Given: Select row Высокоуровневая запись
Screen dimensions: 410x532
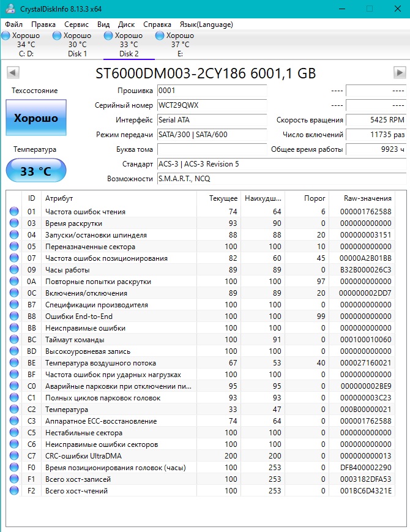Looking at the screenshot, I should point(201,351).
